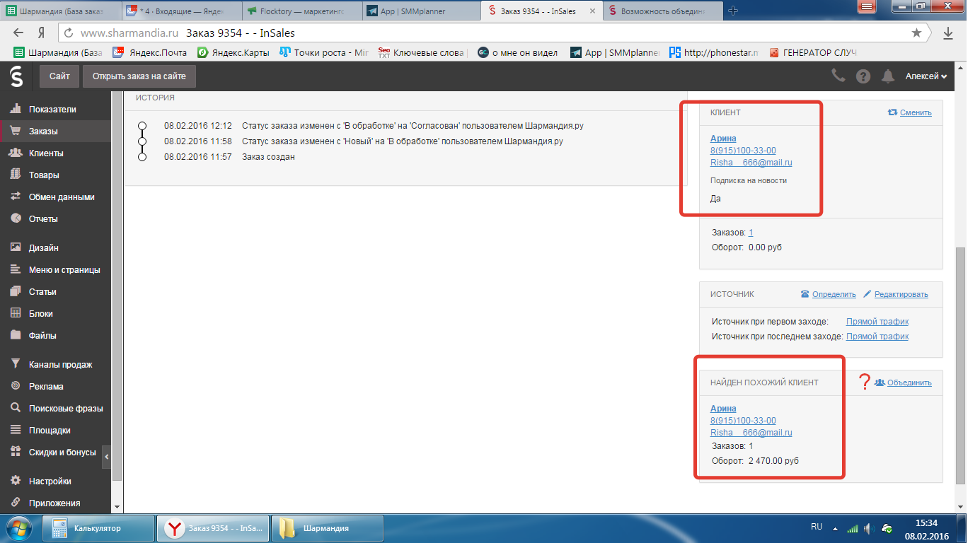Click the Заказов count link 1
980x543 pixels.
tap(751, 233)
